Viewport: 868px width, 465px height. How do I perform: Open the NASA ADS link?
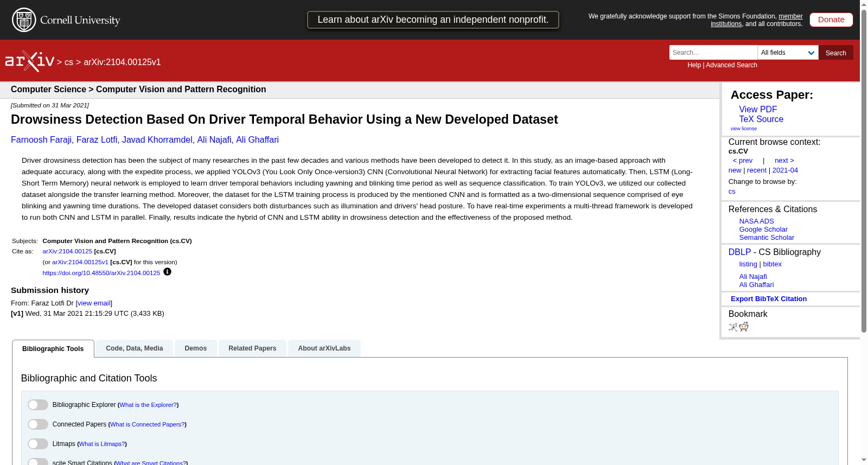tap(756, 221)
